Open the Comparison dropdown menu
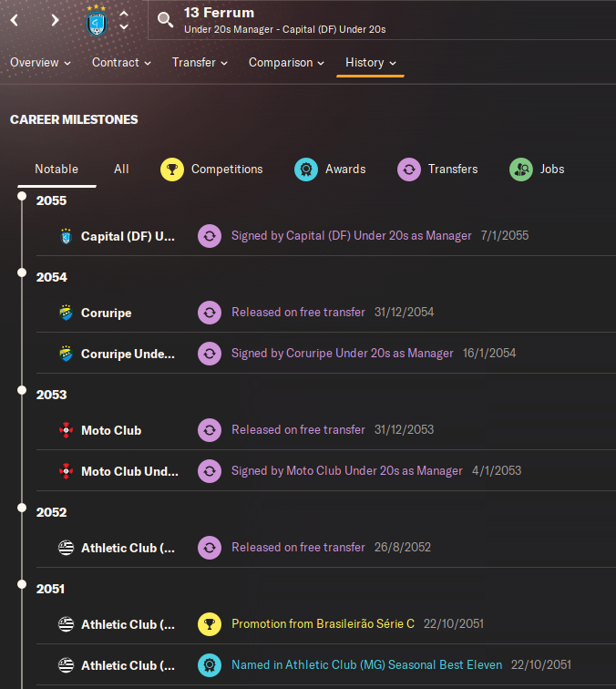The height and width of the screenshot is (689, 616). tap(286, 63)
